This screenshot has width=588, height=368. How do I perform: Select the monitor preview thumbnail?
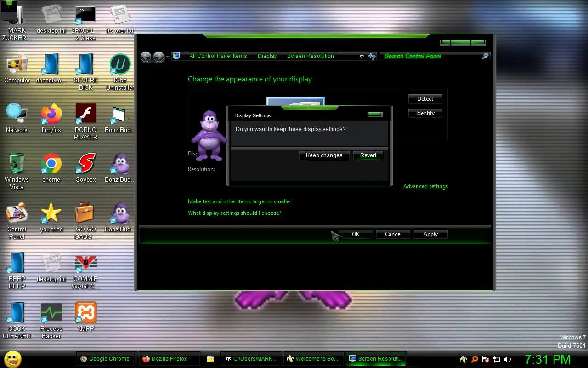coord(296,101)
